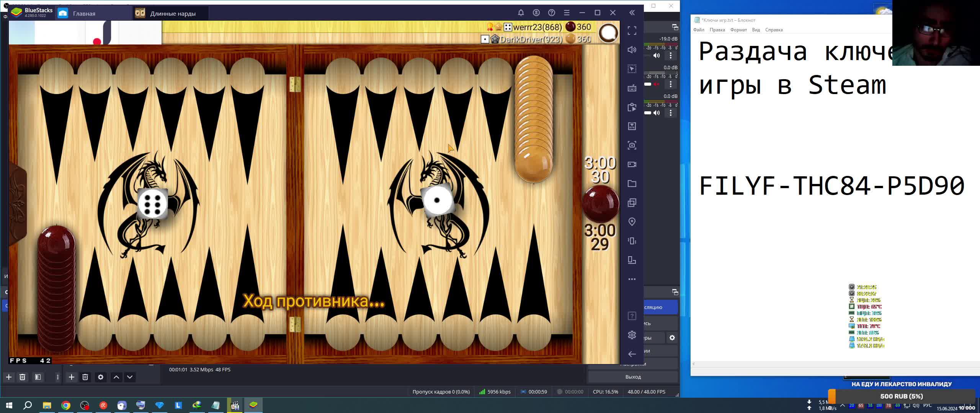Click the BlueStacks set location pin icon
980x413 pixels.
[x=632, y=222]
